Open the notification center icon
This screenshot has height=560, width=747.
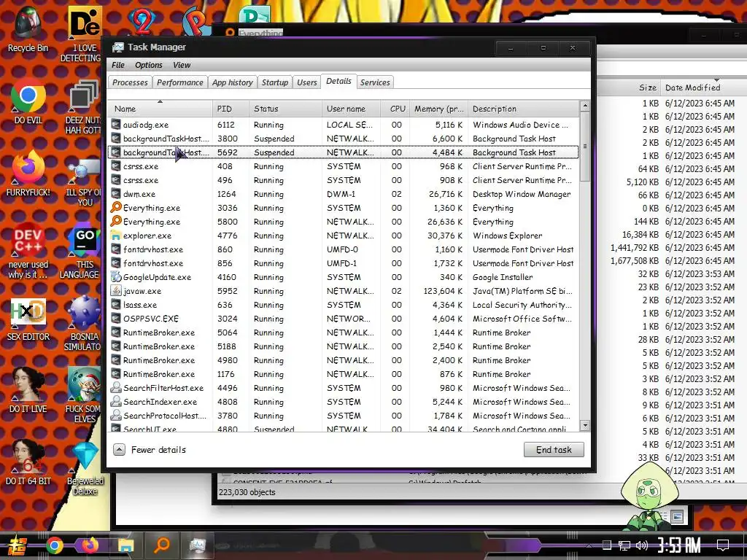point(723,545)
